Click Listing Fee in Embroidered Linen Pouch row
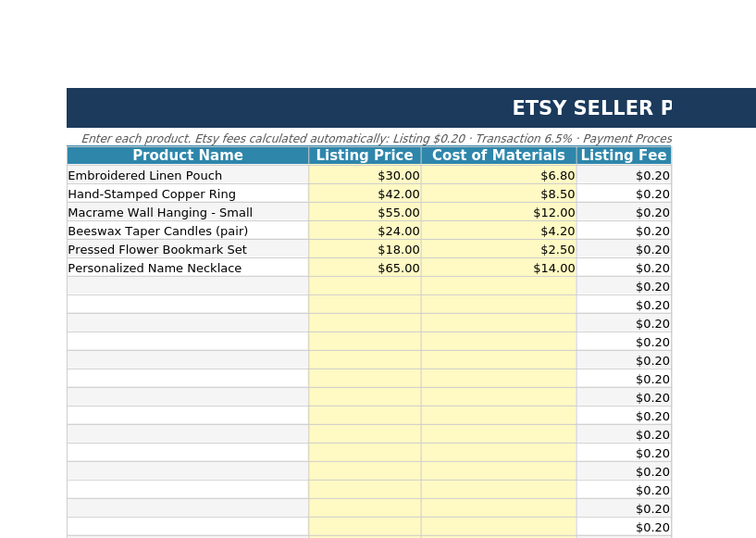 coord(624,175)
